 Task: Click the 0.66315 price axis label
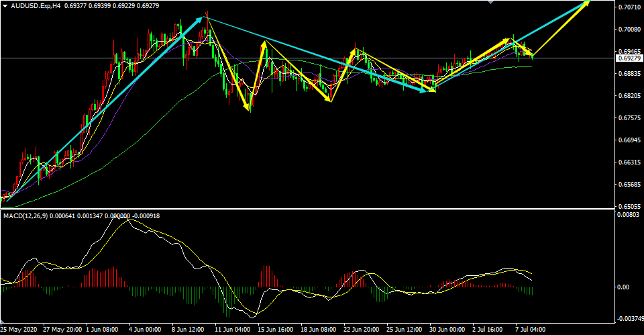(630, 162)
